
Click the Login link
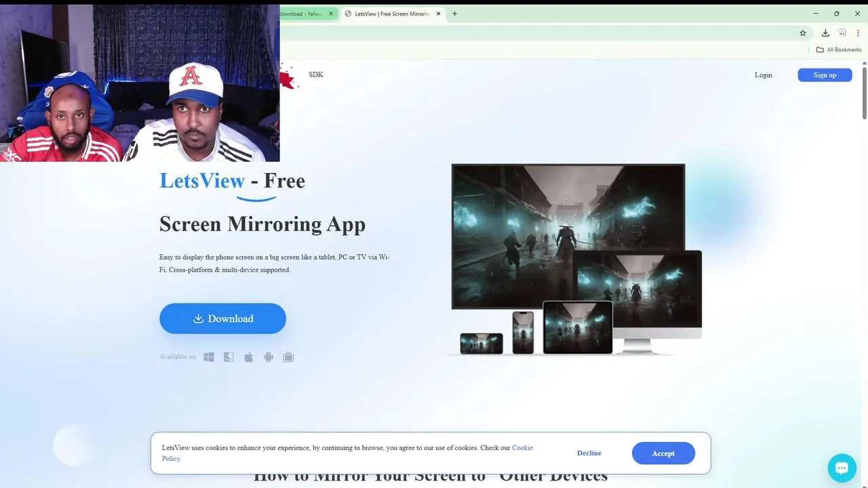(764, 75)
